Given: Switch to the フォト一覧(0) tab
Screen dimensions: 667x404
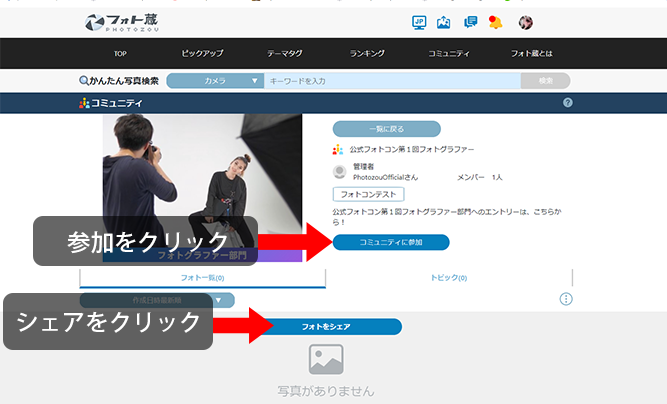Looking at the screenshot, I should pos(202,278).
